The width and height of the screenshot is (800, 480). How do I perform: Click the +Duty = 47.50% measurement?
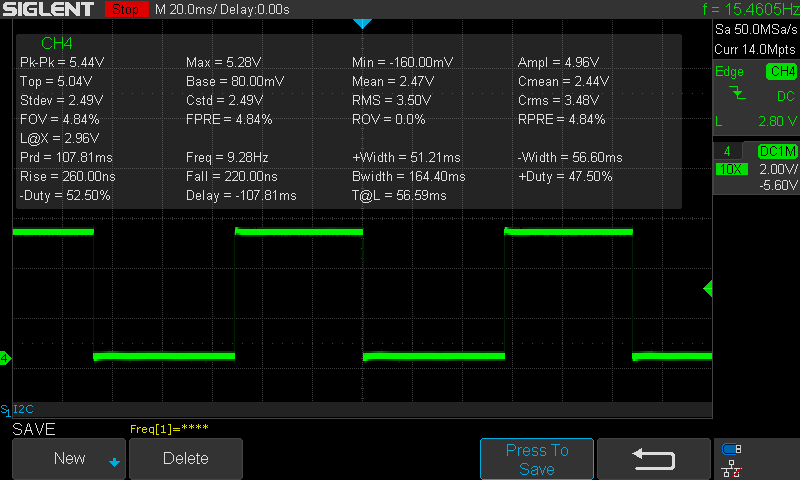click(x=565, y=176)
